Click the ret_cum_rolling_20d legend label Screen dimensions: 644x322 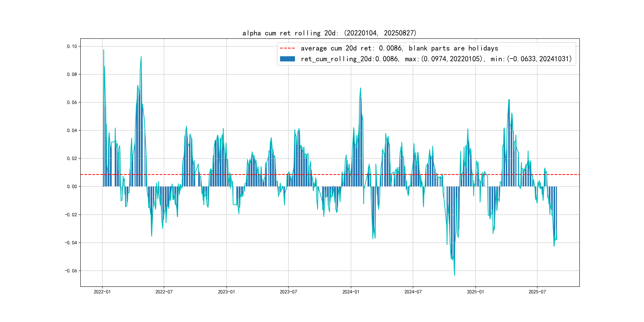436,59
